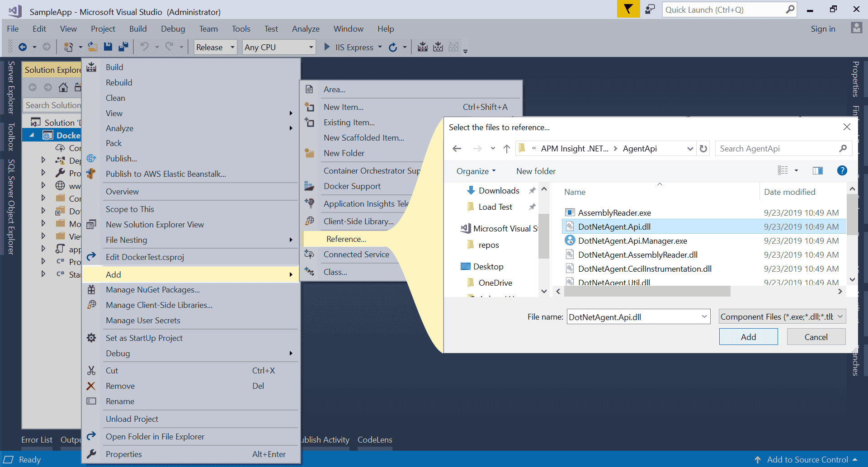Click the horizontal scrollbar in file list
The image size is (868, 467).
[x=646, y=292]
